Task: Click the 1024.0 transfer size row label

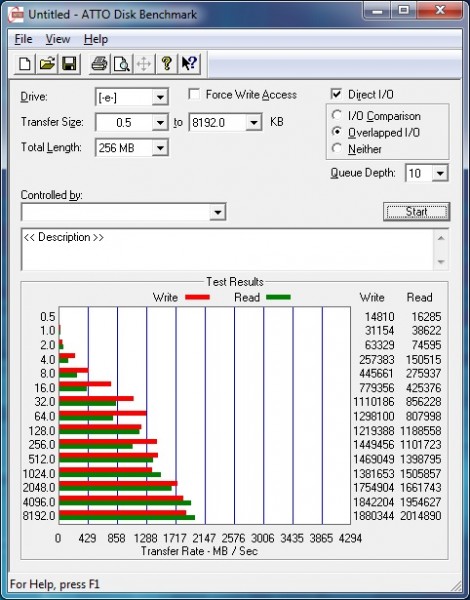Action: [x=39, y=474]
